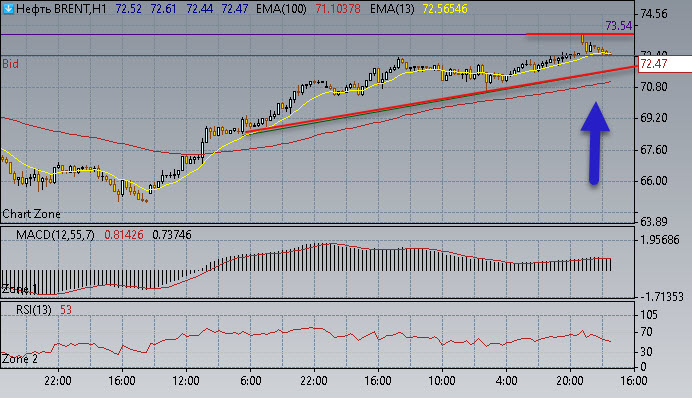
Task: Click the 70 RSI scale label
Action: tap(646, 332)
